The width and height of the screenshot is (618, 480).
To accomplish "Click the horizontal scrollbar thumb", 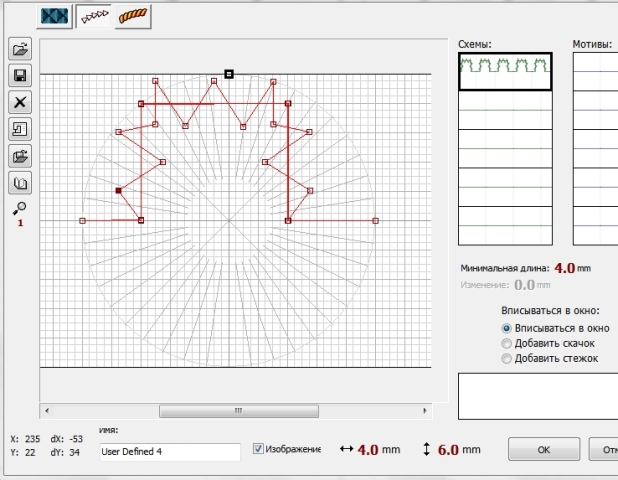I will pos(237,410).
